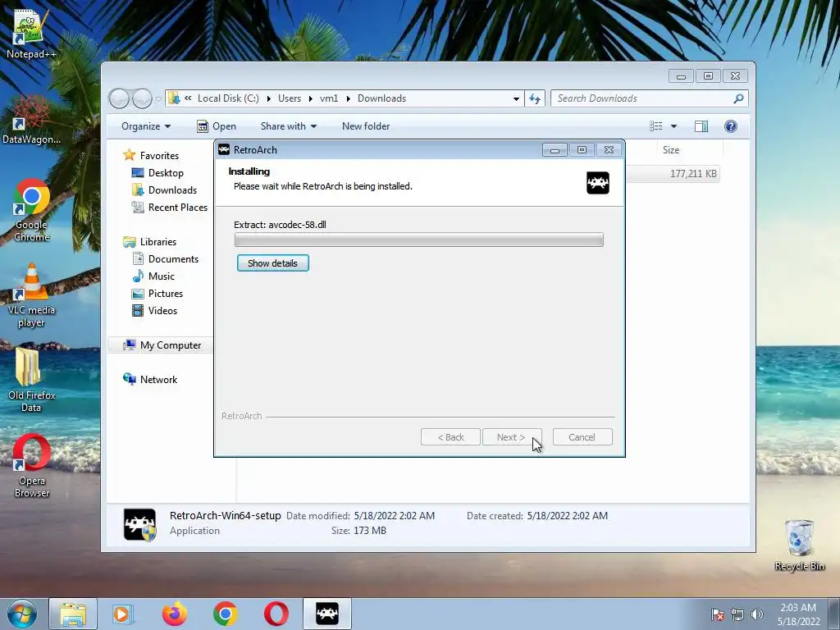Open the Organize menu
The image size is (840, 630).
tap(146, 126)
